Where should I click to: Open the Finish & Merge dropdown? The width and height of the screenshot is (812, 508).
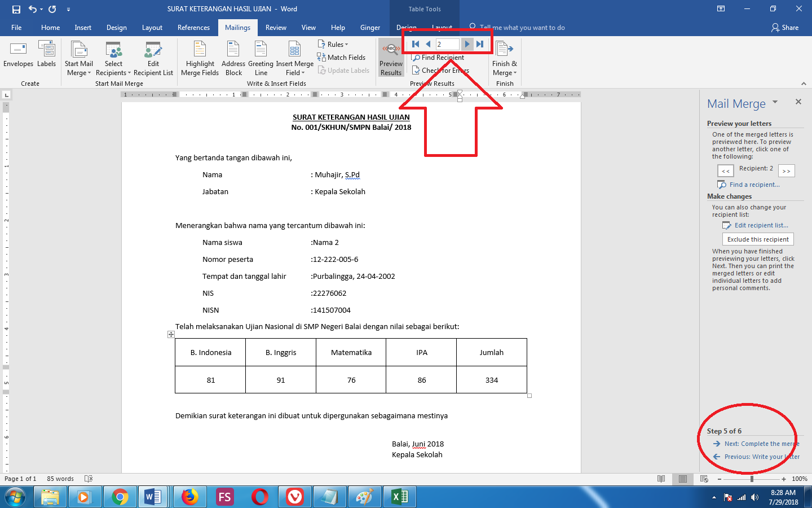[504, 59]
